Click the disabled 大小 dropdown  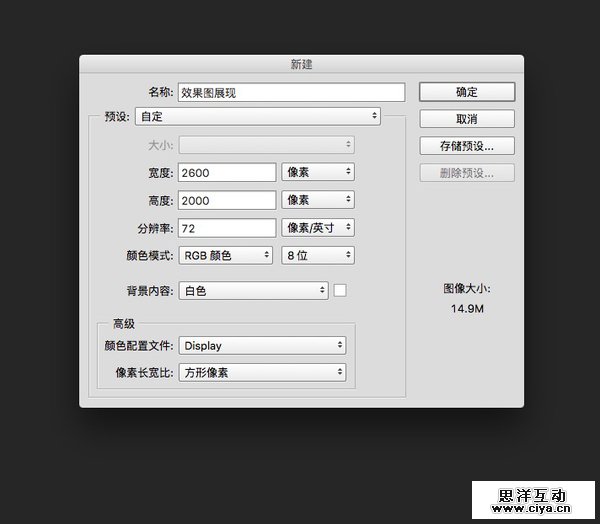pyautogui.click(x=266, y=145)
